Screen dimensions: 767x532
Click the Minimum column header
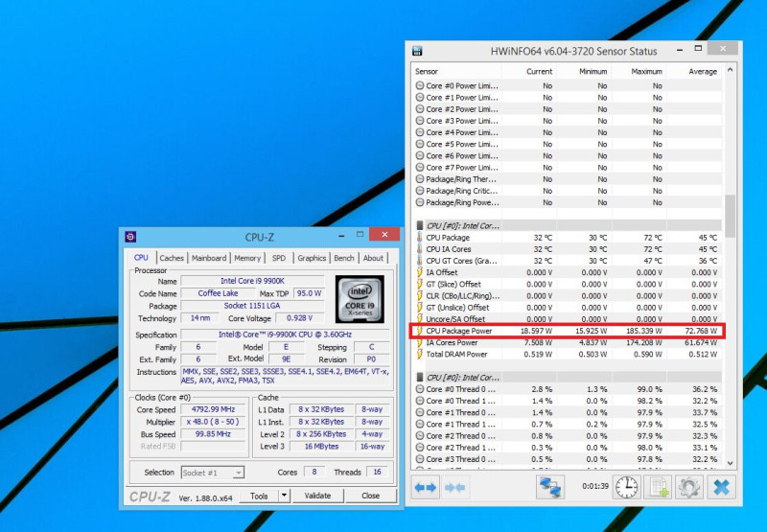[584, 71]
